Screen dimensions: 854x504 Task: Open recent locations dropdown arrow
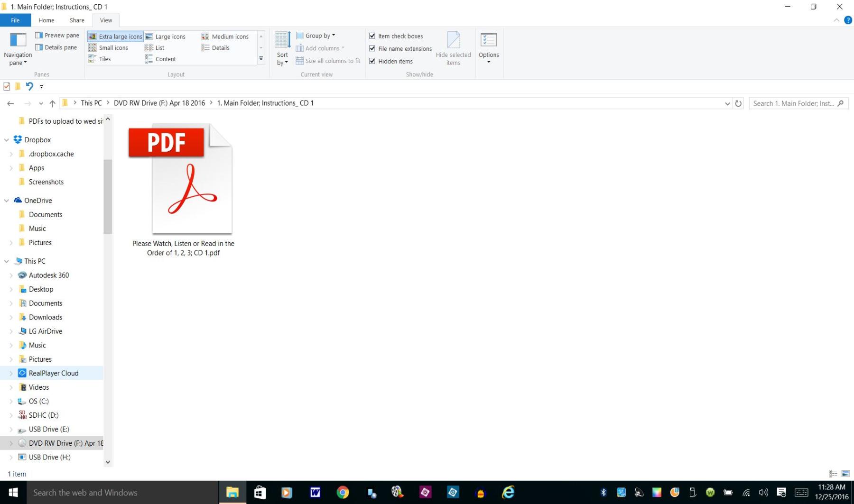(x=41, y=103)
